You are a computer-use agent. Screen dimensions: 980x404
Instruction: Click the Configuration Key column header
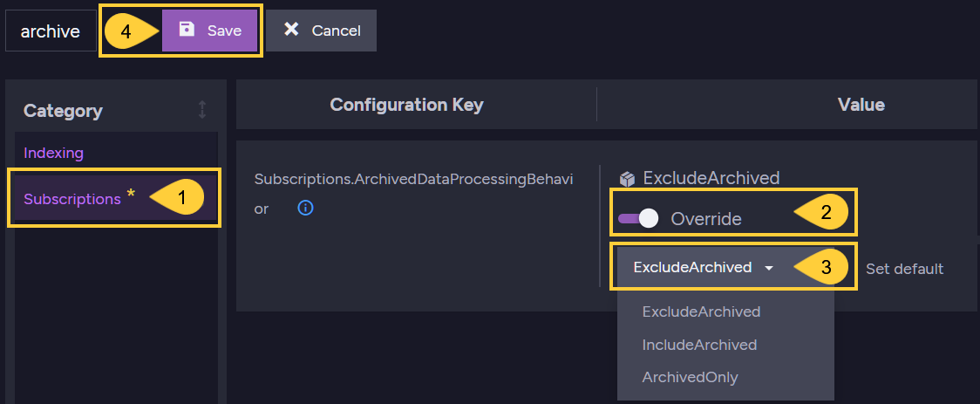406,105
